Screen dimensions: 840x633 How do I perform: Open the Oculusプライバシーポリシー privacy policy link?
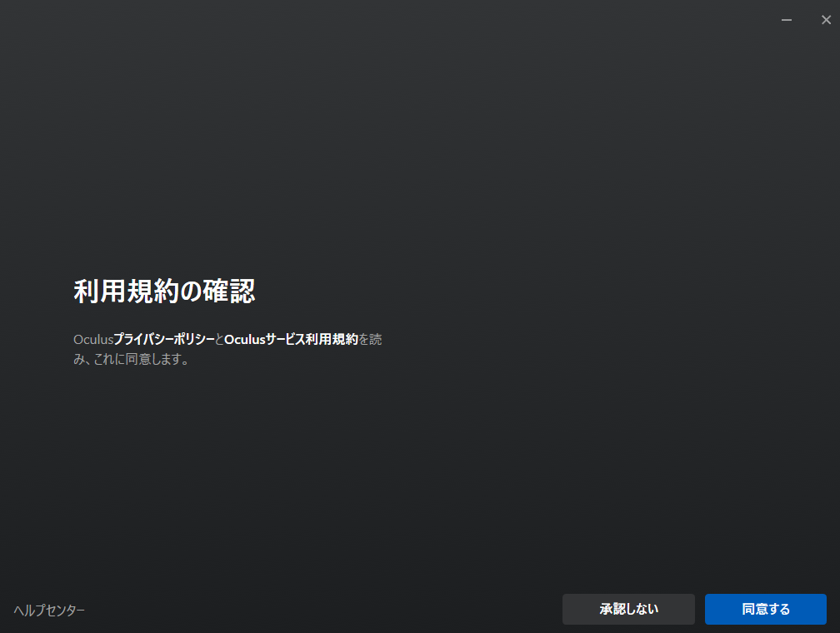163,340
